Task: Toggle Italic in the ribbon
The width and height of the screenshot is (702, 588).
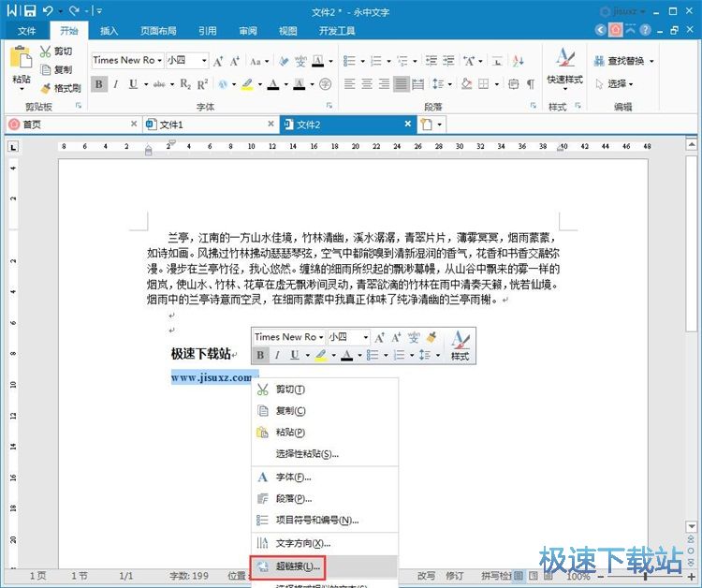Action: tap(116, 83)
